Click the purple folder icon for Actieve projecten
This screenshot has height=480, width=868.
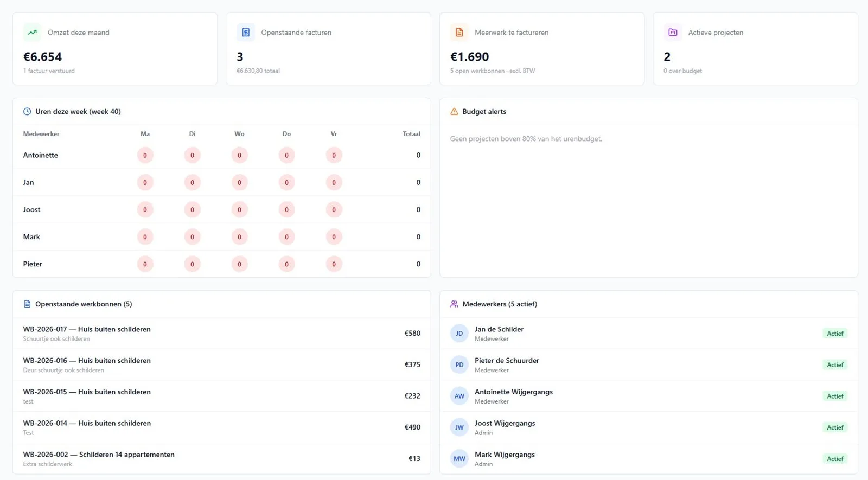673,33
